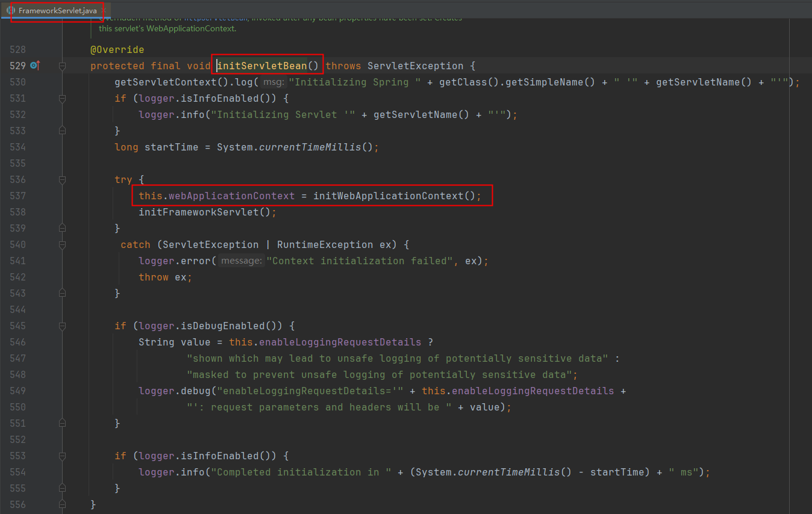
Task: Click the "Context initialization failed" string
Action: coord(361,261)
